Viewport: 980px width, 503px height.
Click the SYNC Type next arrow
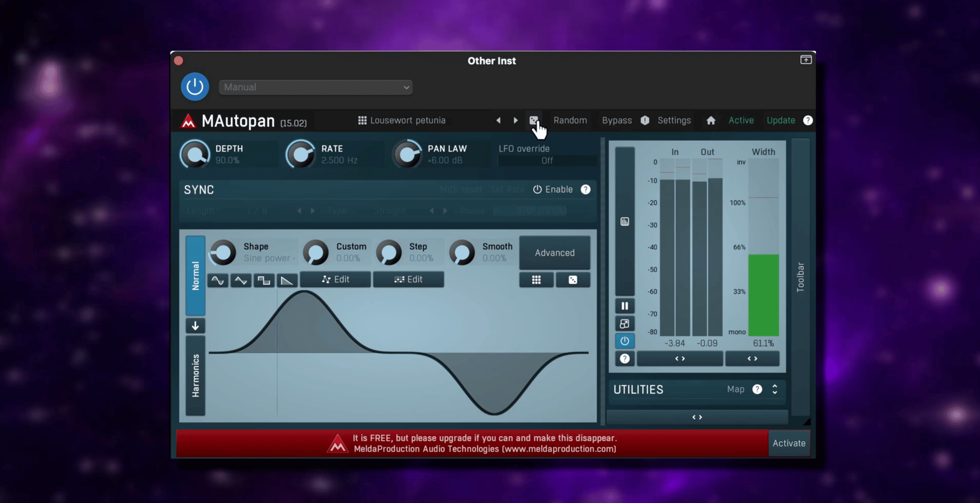click(x=445, y=211)
